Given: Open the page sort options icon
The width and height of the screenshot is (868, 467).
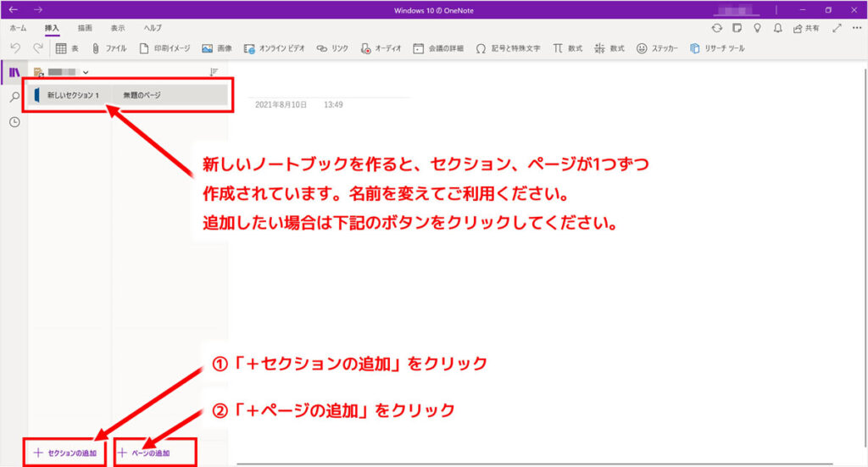Looking at the screenshot, I should pos(214,73).
